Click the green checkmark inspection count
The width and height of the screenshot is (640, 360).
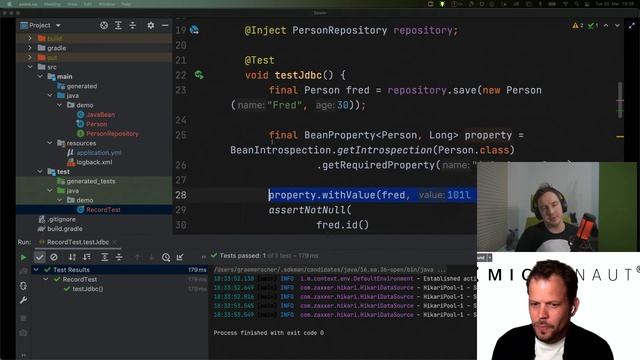(x=593, y=25)
